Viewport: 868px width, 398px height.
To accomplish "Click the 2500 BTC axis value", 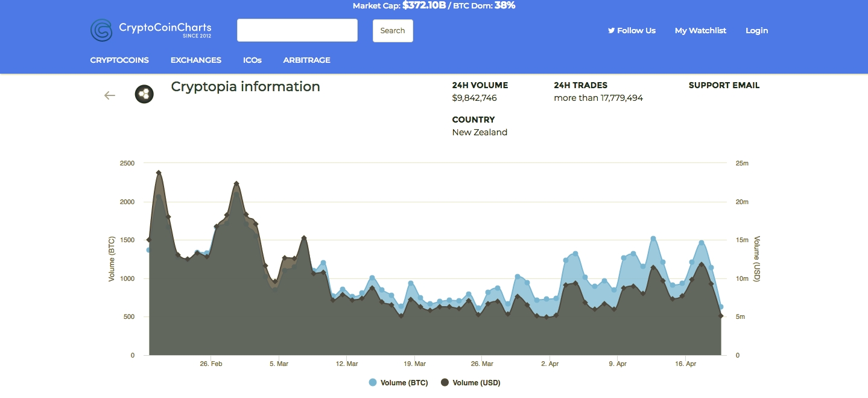I will 127,163.
